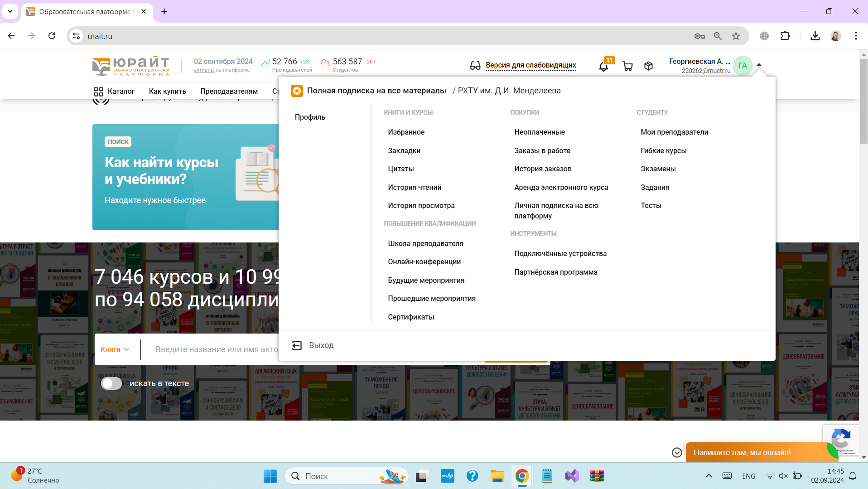The height and width of the screenshot is (489, 868).
Task: Click the glasses accessibility icon
Action: click(475, 65)
